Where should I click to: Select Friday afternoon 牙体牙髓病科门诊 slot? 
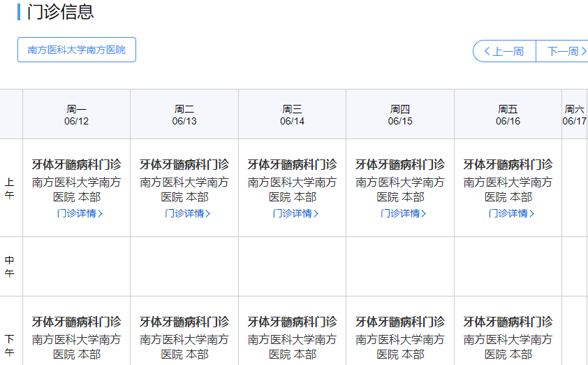coord(508,322)
